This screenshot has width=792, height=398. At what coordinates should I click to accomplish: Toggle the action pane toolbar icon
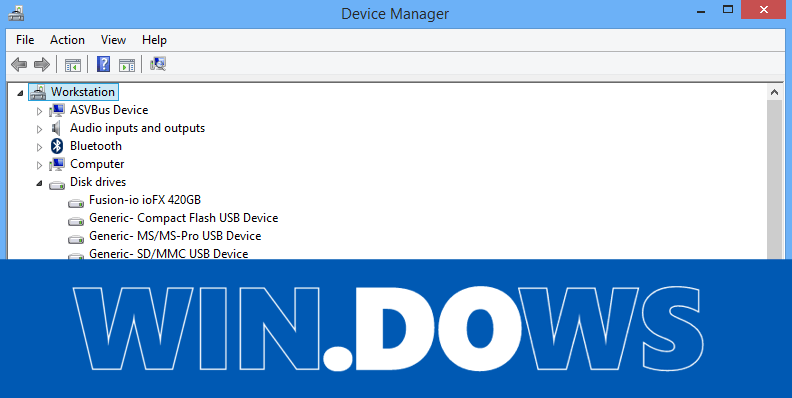tap(127, 65)
